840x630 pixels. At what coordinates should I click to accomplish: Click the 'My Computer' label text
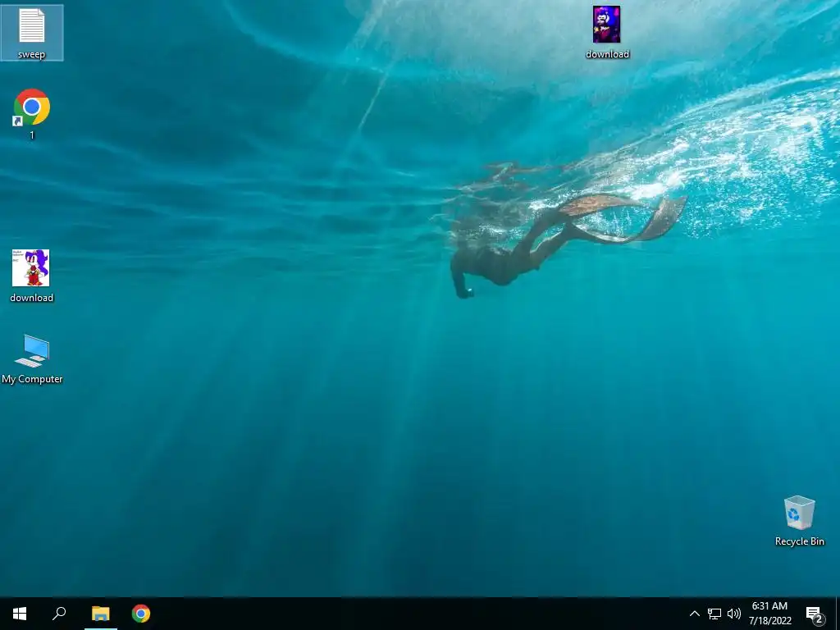[x=32, y=379]
